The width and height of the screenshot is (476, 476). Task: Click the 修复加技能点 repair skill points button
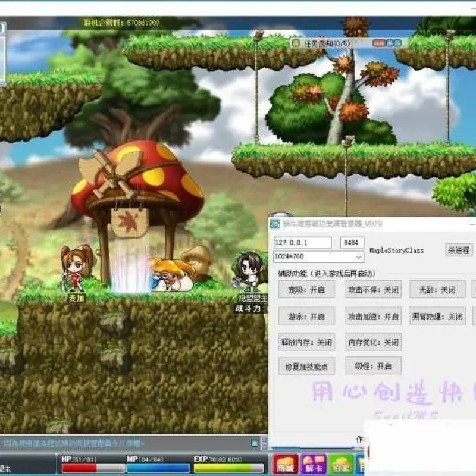click(306, 367)
